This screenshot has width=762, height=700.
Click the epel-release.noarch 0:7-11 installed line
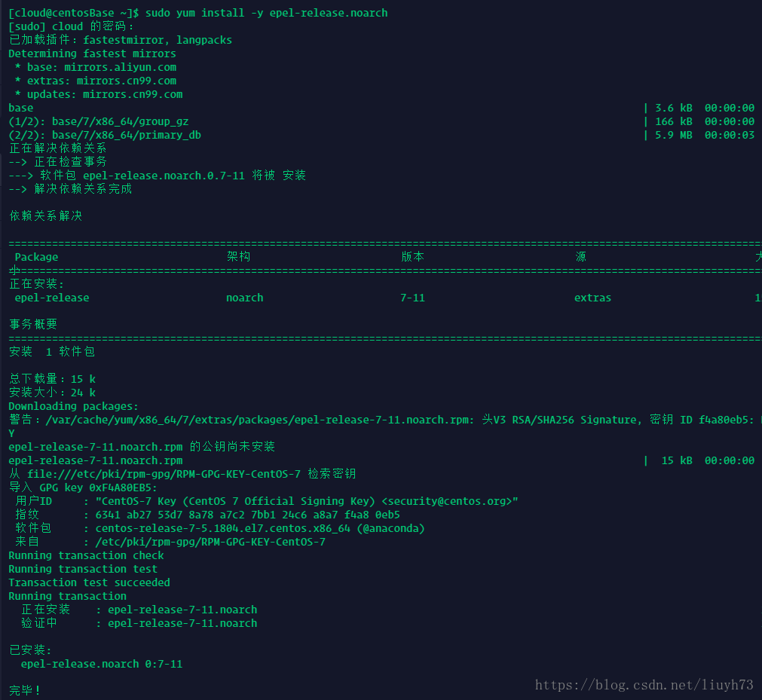point(102,664)
